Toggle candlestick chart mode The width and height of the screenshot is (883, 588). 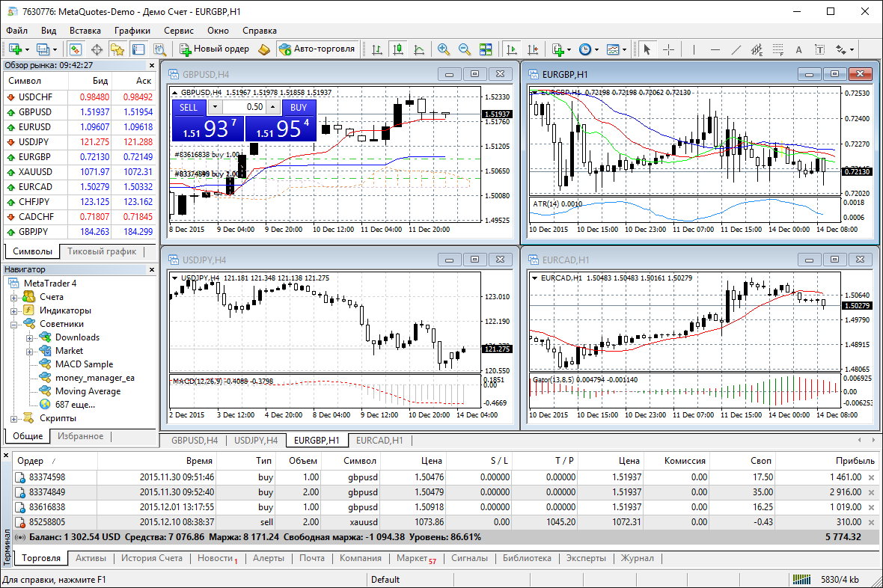pyautogui.click(x=398, y=49)
